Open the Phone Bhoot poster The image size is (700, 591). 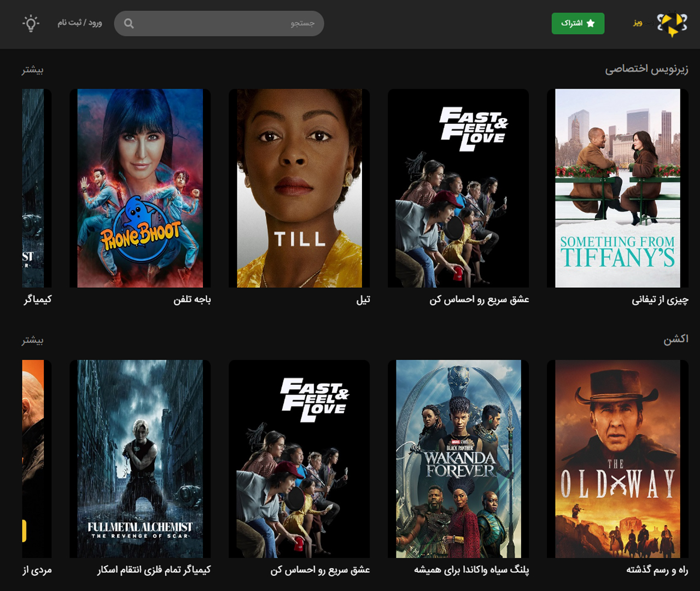tap(140, 188)
